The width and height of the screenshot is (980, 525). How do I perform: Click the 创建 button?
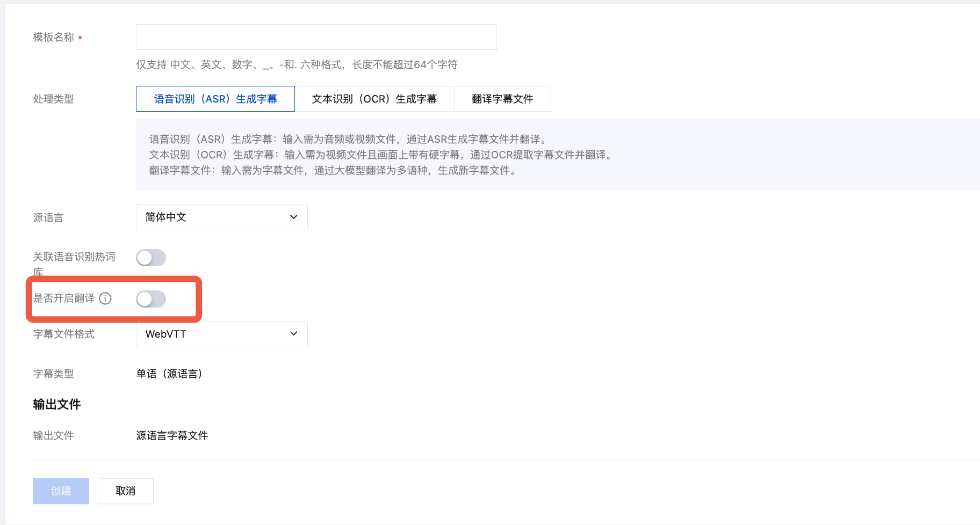coord(61,491)
